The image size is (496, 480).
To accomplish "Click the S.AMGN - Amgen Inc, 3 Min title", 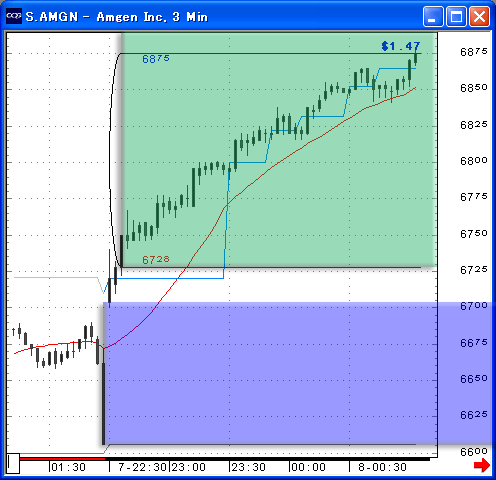I will 117,17.
